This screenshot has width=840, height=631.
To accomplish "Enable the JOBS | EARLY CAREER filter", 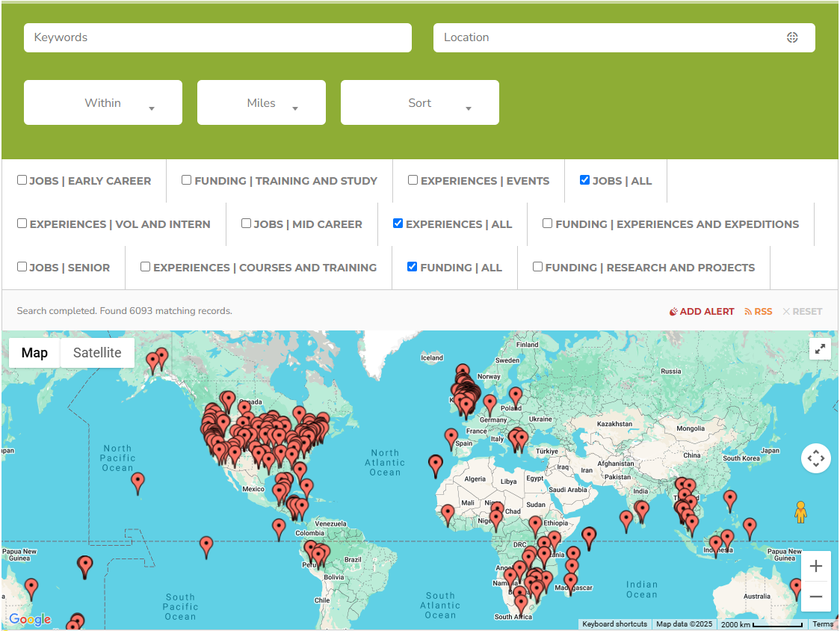I will (22, 179).
